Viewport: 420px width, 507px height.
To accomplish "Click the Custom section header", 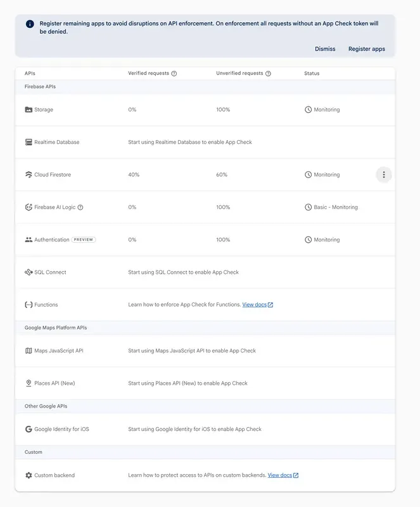I will [34, 452].
